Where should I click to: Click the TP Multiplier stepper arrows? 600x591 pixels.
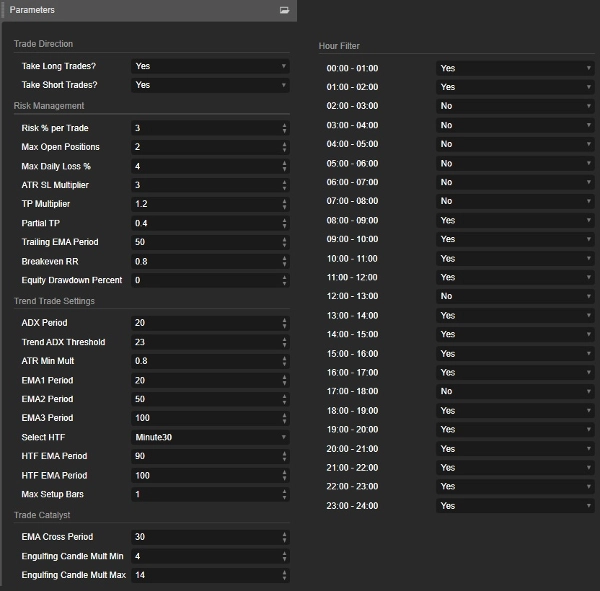284,204
